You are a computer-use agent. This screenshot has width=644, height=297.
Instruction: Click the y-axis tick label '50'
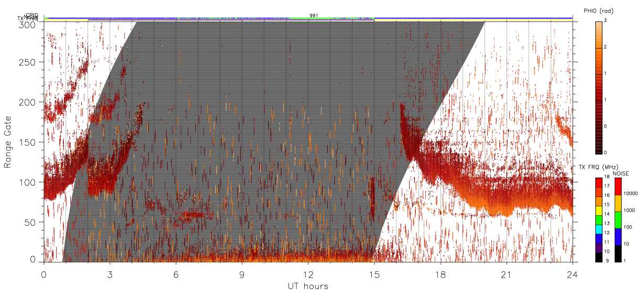click(31, 222)
